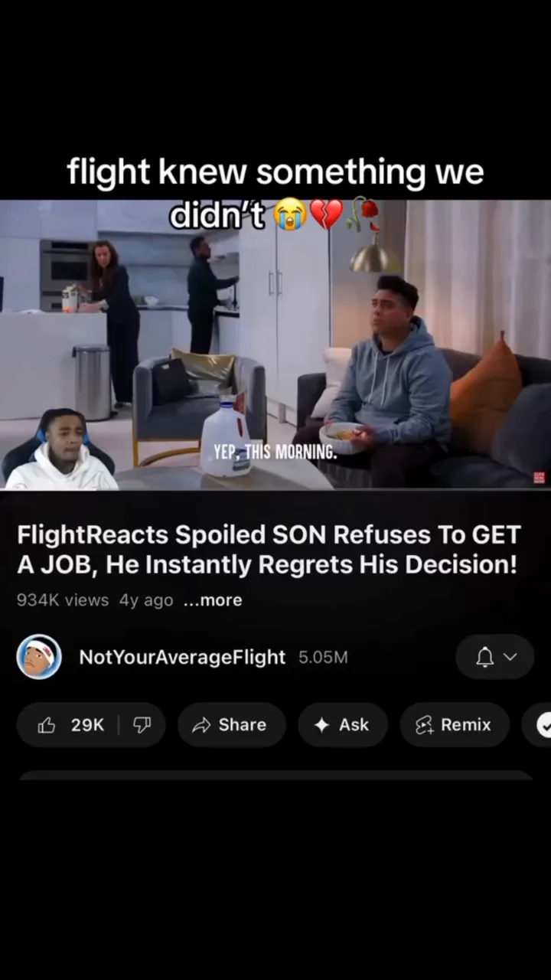The image size is (551, 980).
Task: Expand the notification options chevron
Action: 510,657
